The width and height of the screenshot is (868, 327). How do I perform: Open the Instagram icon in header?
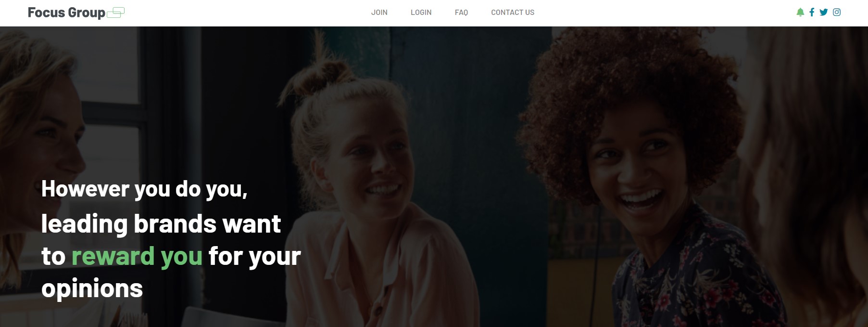coord(837,12)
